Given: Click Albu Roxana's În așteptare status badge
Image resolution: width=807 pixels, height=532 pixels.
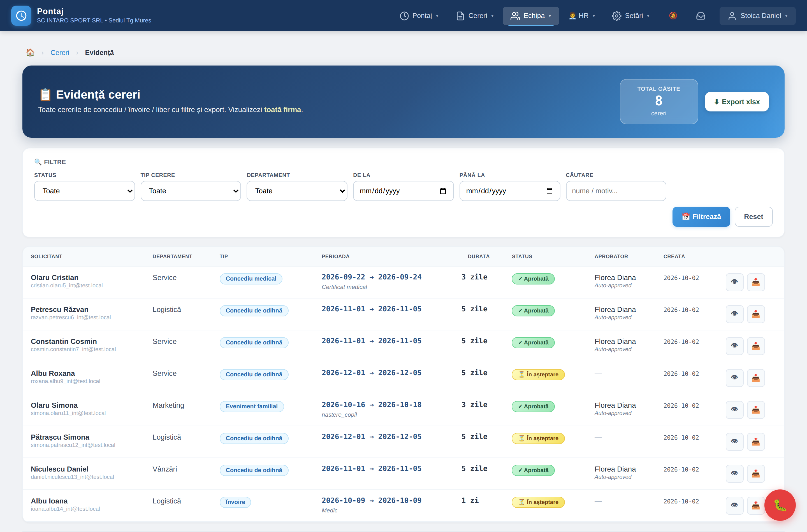Looking at the screenshot, I should [538, 374].
